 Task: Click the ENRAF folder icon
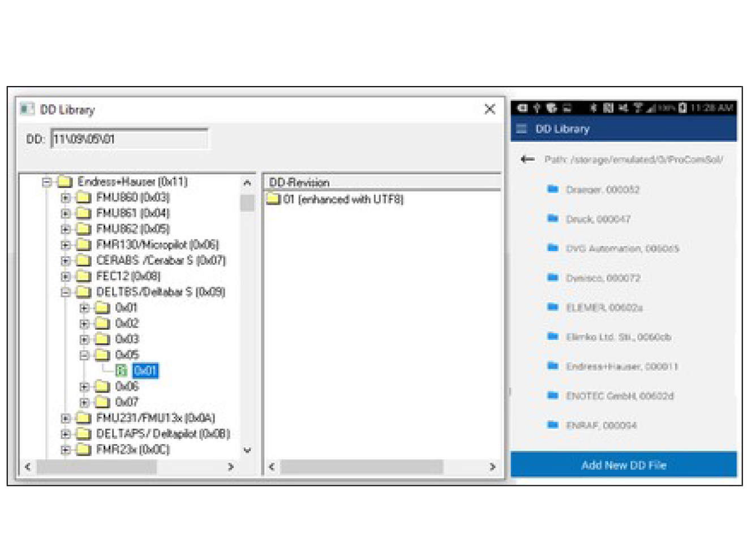[553, 425]
